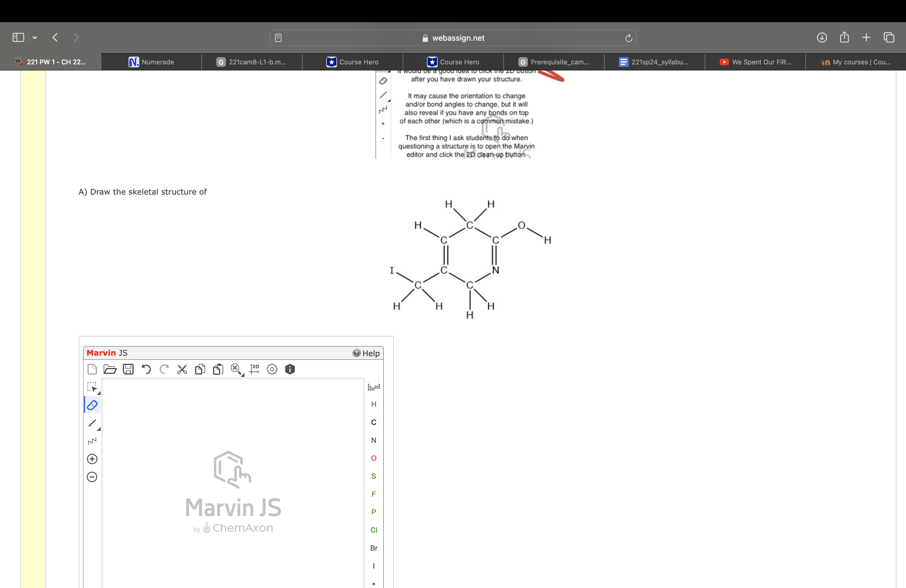The width and height of the screenshot is (906, 588).
Task: Choose the rectangle selection tool
Action: 93,388
